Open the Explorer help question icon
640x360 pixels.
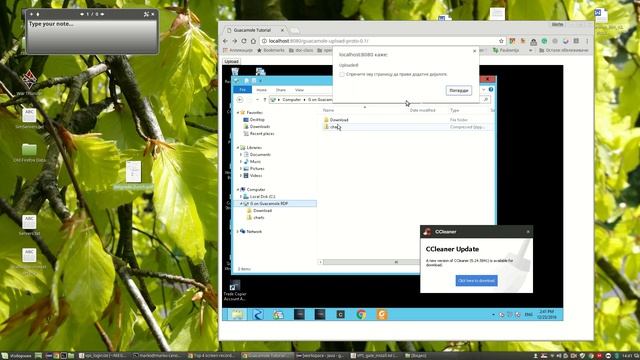click(491, 89)
